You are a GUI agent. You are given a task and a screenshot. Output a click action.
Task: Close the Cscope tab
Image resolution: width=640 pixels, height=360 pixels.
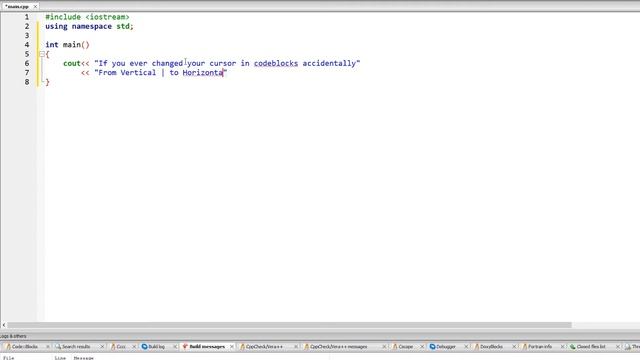pos(422,347)
